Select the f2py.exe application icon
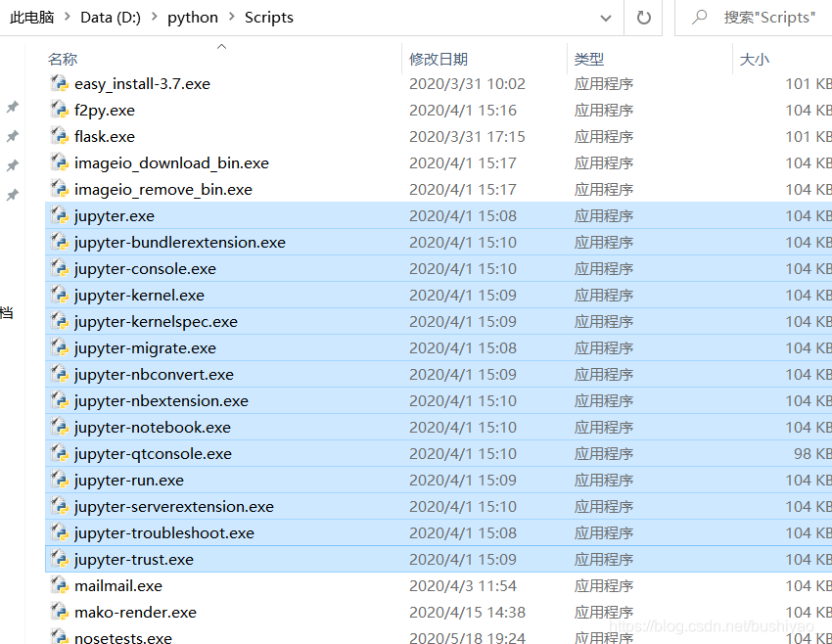Image resolution: width=832 pixels, height=644 pixels. pyautogui.click(x=59, y=110)
